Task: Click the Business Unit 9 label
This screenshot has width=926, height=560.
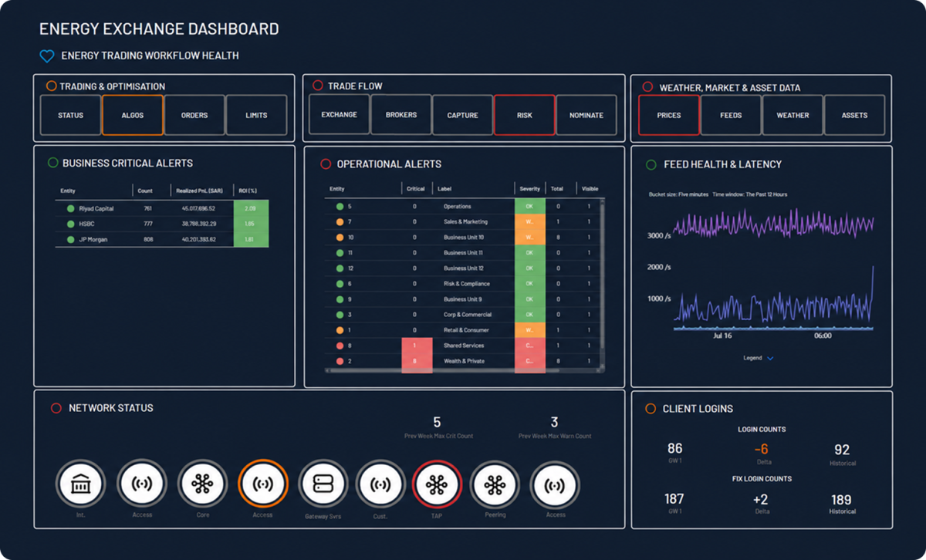Action: 463,299
